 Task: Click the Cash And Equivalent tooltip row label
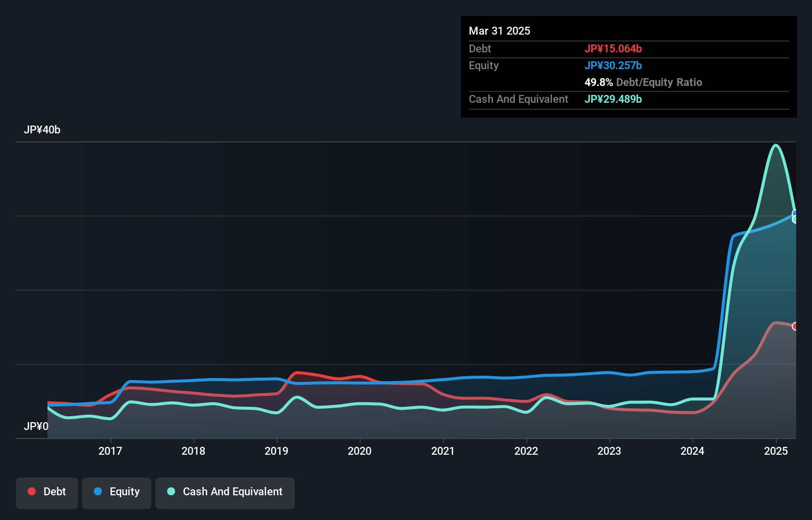click(x=519, y=99)
